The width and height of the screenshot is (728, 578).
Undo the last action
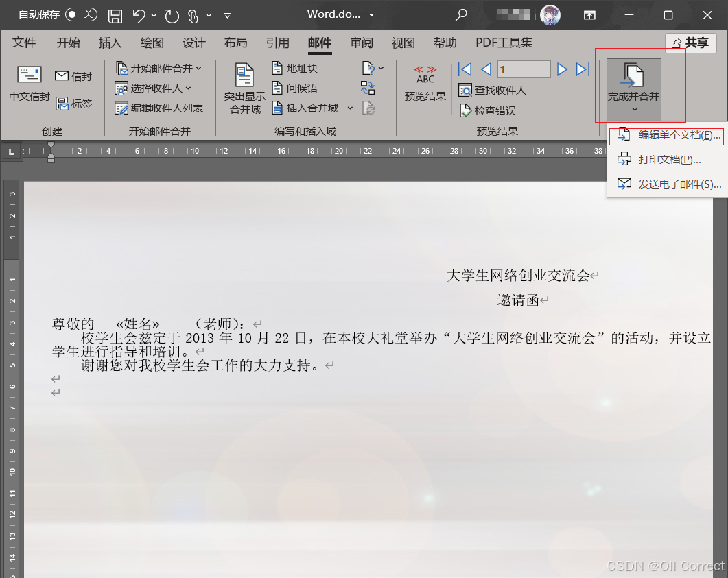tap(139, 16)
